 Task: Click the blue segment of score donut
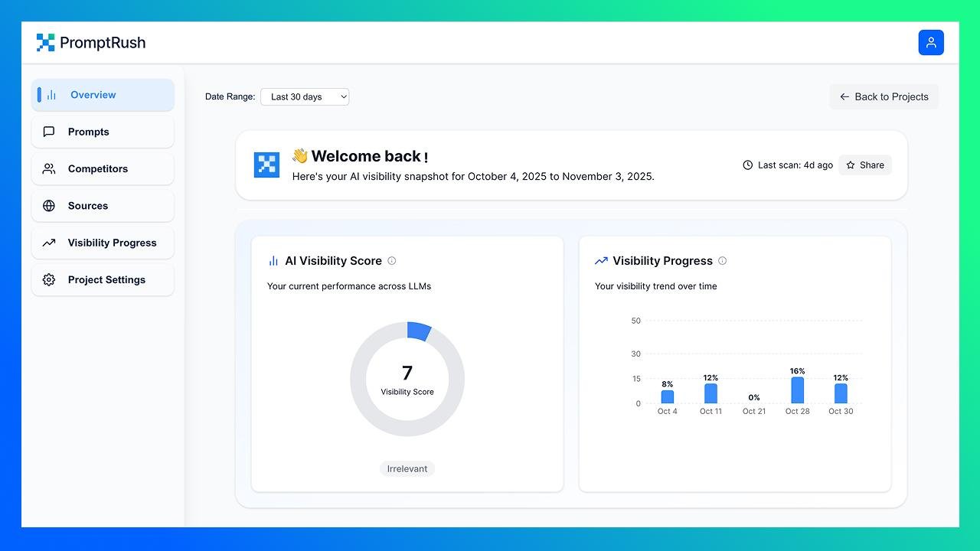point(419,331)
